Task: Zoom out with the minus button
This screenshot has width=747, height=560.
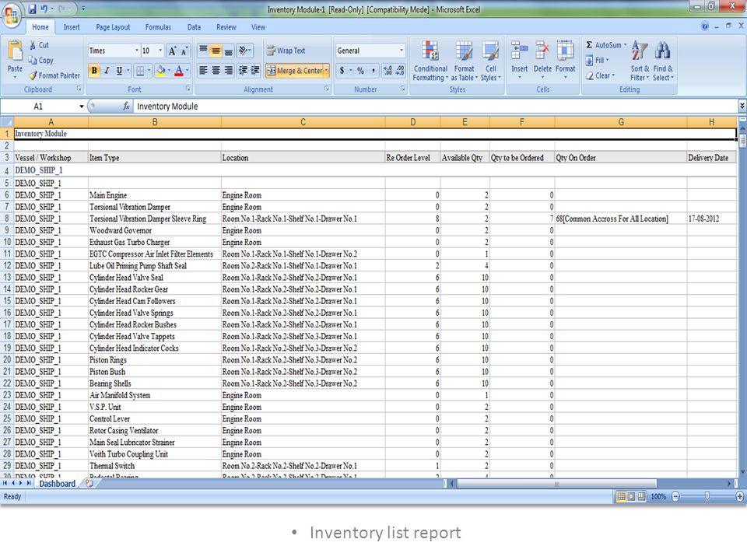Action: pyautogui.click(x=675, y=497)
